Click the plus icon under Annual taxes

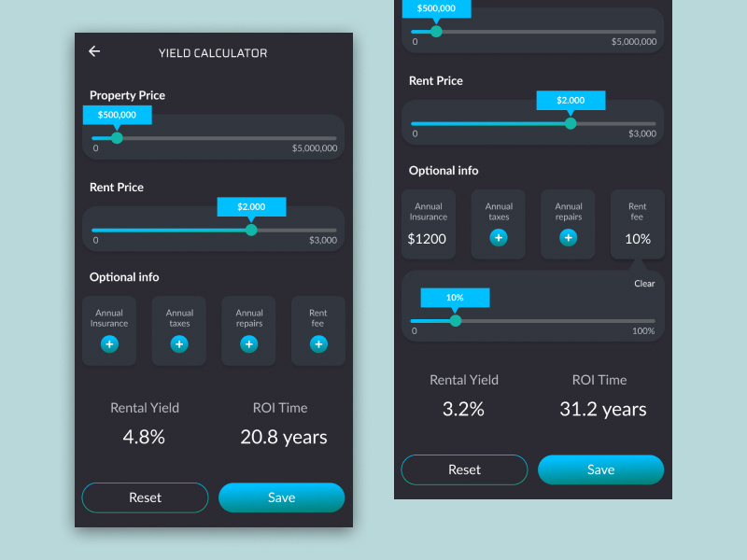pos(178,344)
